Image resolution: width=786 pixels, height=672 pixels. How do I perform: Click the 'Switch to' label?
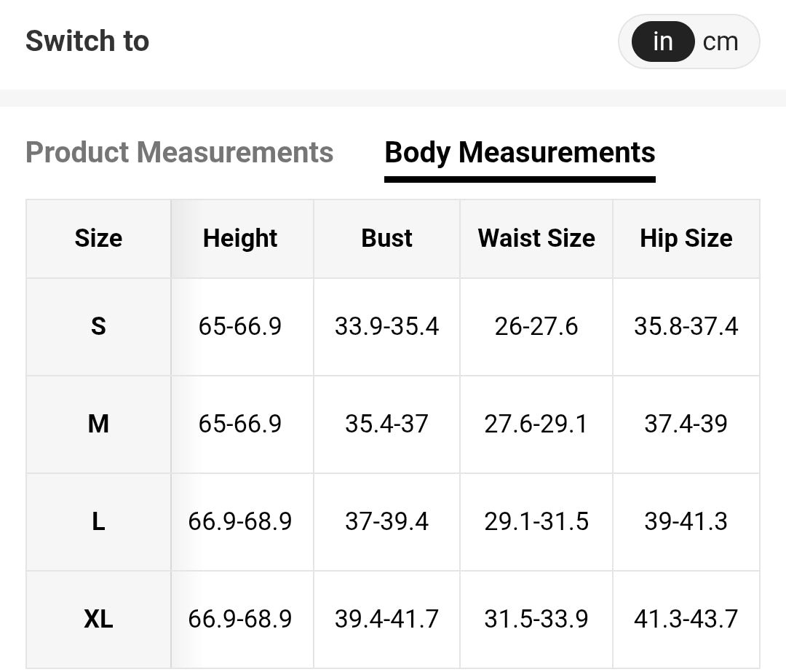click(87, 41)
